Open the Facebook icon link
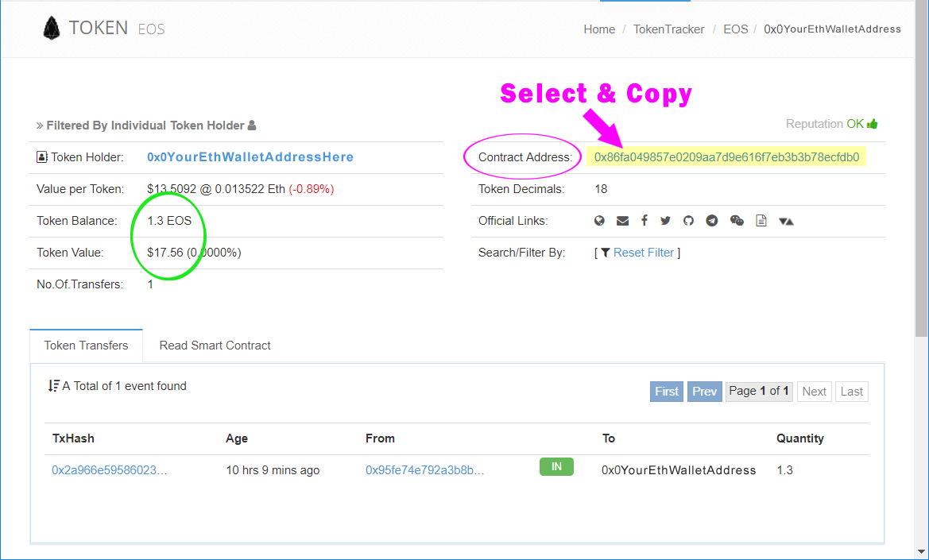The image size is (929, 560). [644, 220]
